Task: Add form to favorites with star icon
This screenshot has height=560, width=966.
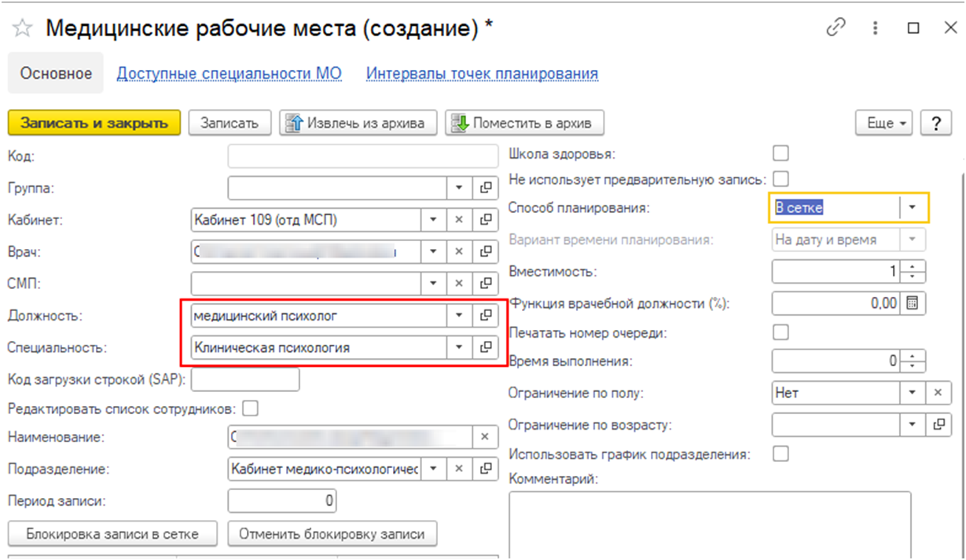Action: pyautogui.click(x=24, y=29)
